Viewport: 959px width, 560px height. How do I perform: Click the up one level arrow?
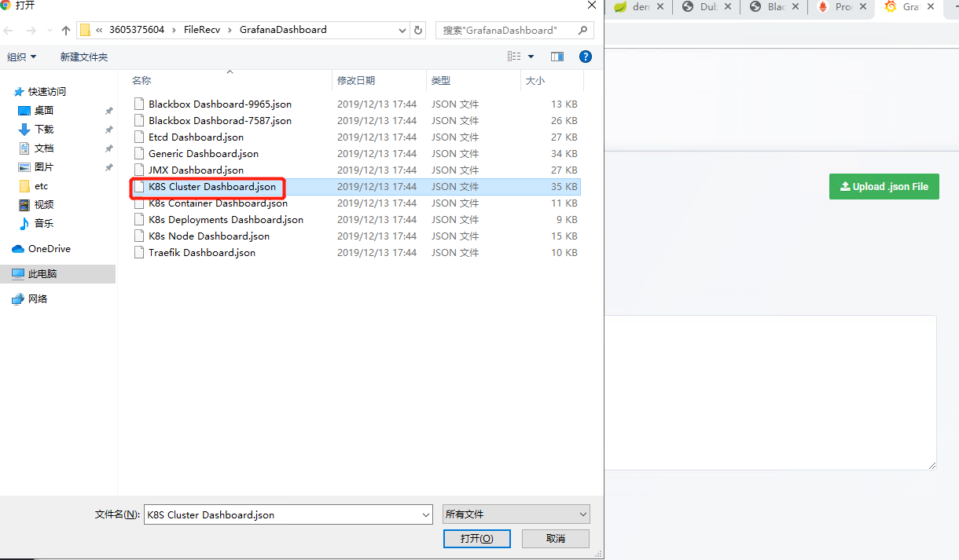[x=66, y=31]
